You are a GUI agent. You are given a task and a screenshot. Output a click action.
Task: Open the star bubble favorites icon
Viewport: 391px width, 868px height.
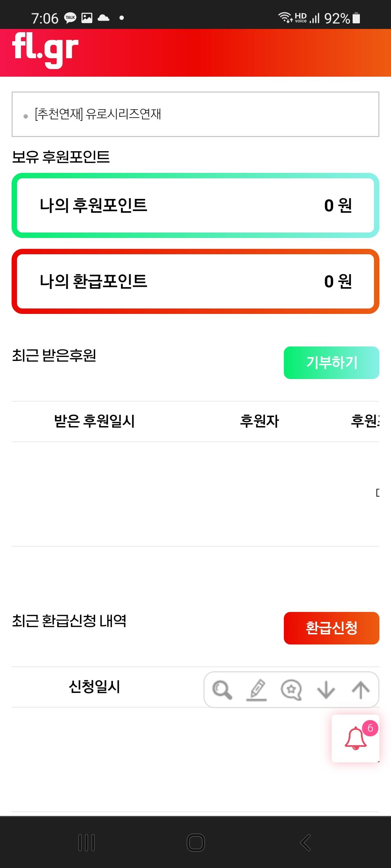291,690
